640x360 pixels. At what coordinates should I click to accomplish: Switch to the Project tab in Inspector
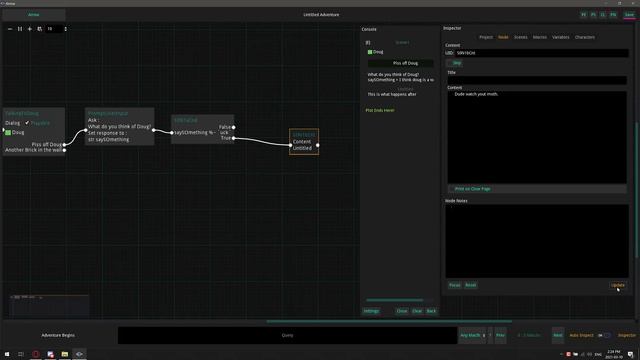pyautogui.click(x=486, y=37)
